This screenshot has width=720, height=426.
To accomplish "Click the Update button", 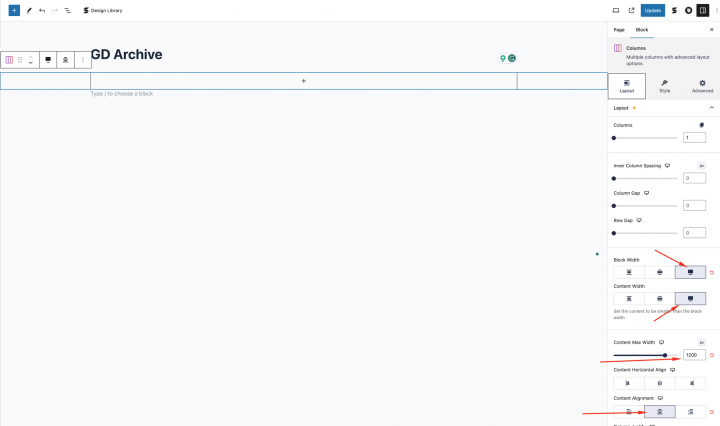I will (652, 10).
